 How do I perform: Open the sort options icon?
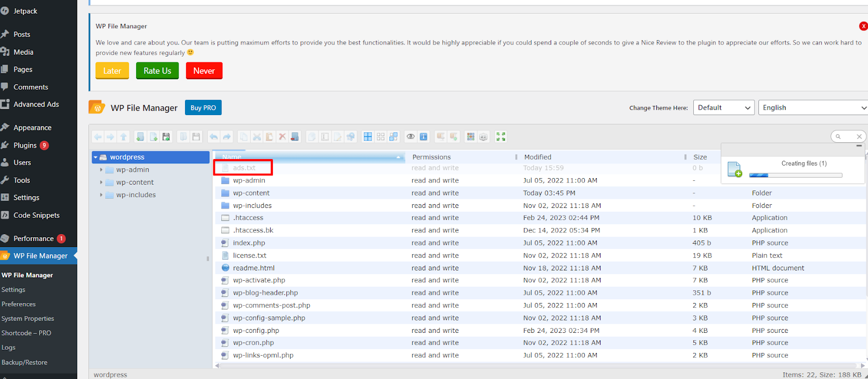(483, 137)
